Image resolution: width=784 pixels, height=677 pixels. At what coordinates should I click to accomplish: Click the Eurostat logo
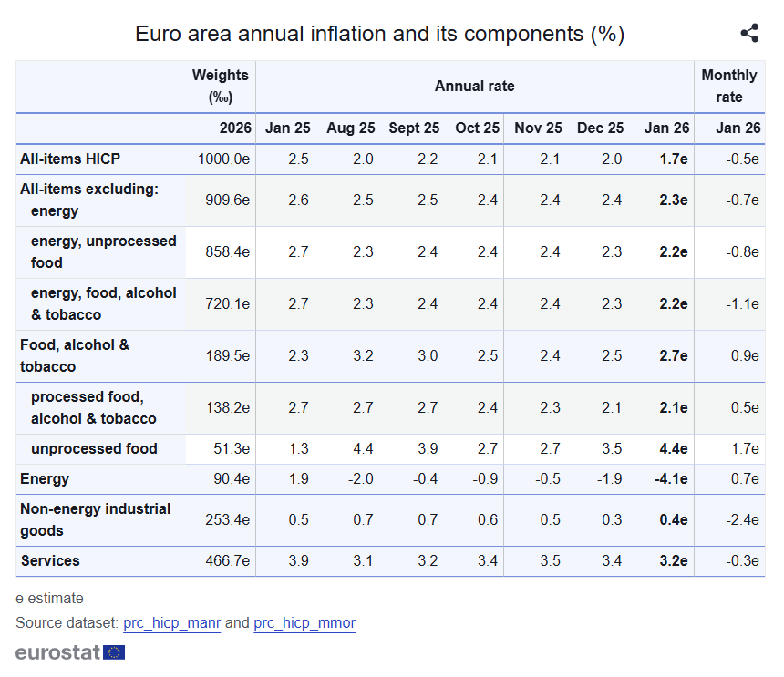point(69,652)
